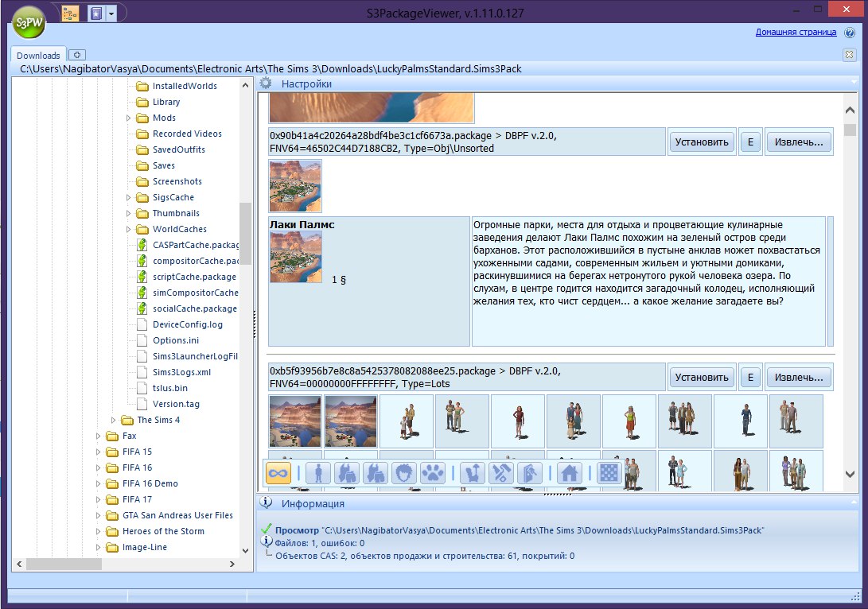Filter by hairstyle head icon
Image resolution: width=868 pixels, height=609 pixels.
point(405,474)
